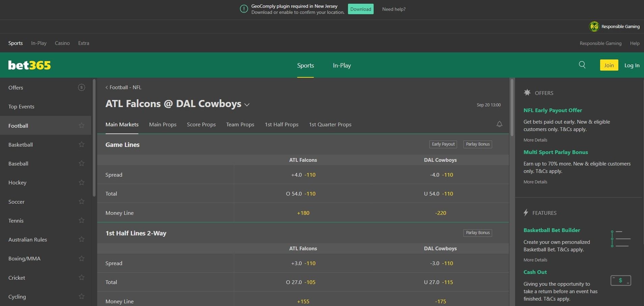Go back via Football - NFL chevron
This screenshot has width=644, height=306.
[107, 87]
